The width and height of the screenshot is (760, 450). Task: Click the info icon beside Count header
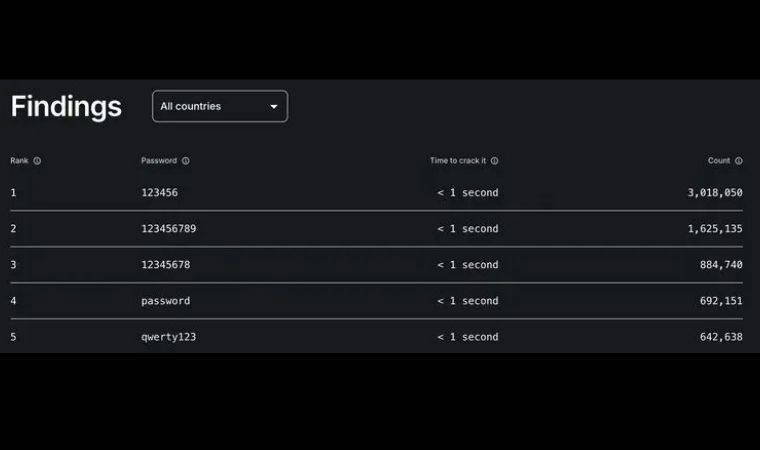pyautogui.click(x=739, y=161)
